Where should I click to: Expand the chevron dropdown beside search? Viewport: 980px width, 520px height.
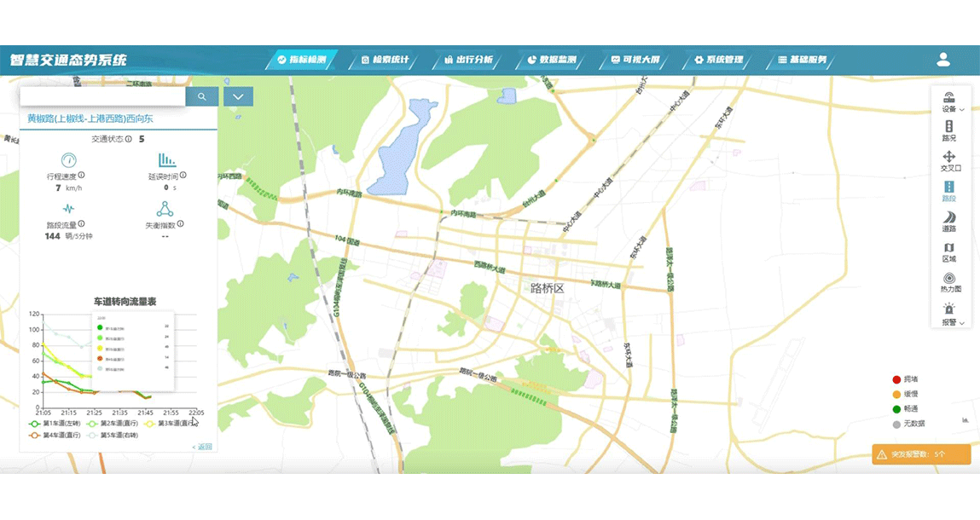(238, 97)
